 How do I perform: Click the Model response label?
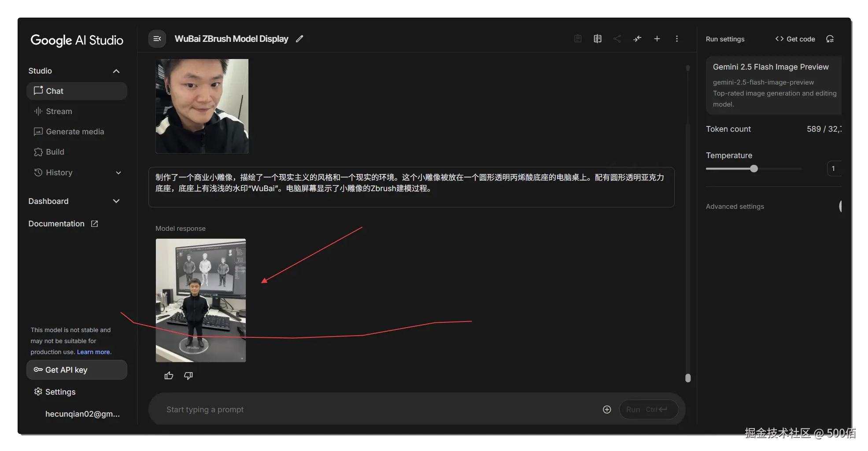(181, 229)
